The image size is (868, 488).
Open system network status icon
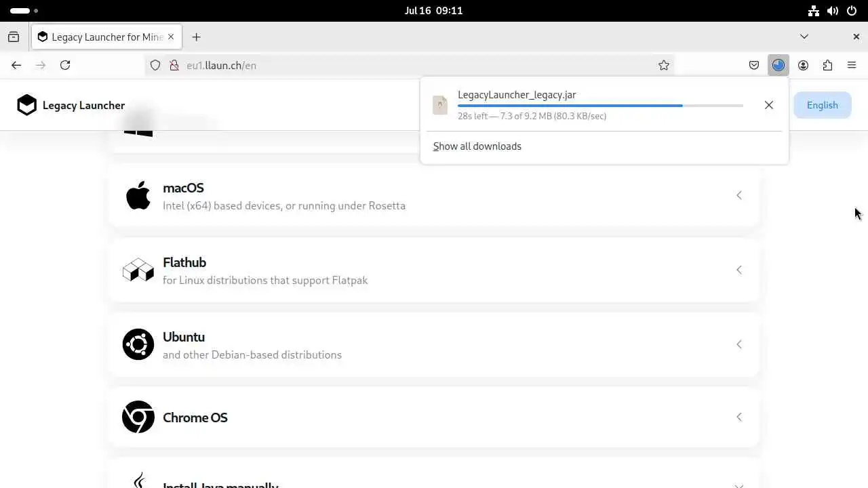coord(814,11)
